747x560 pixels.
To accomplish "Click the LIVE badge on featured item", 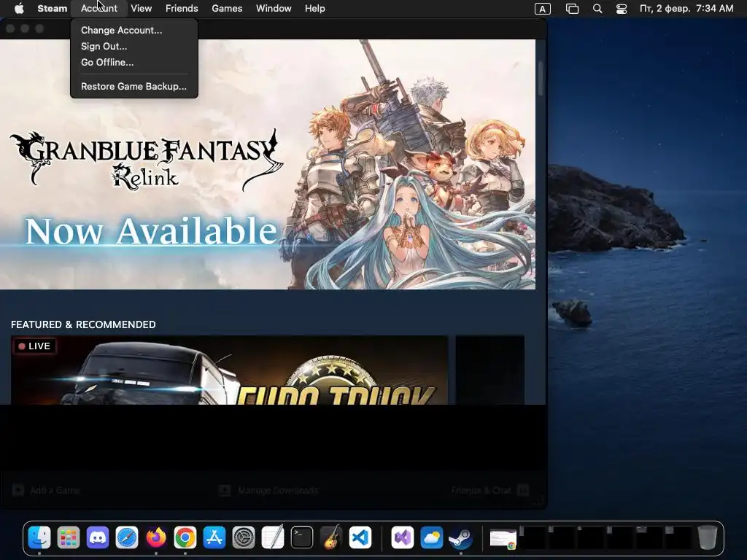I will 35,346.
